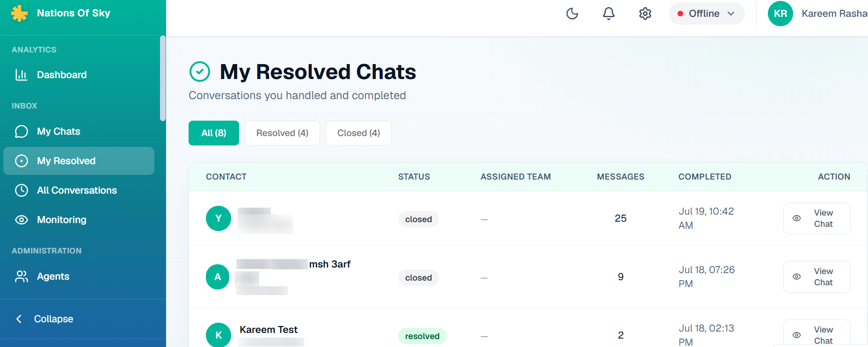Filter by Resolved (4) tab
Screen dimensions: 868x347
(x=282, y=133)
